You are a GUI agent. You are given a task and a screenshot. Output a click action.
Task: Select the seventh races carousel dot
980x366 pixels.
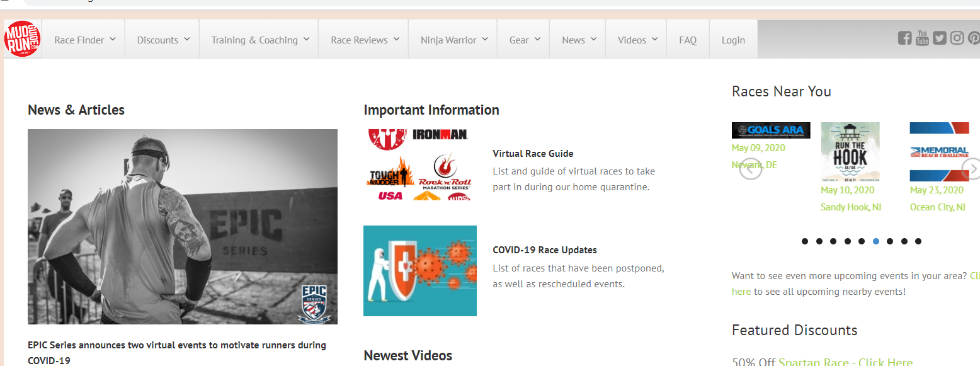tap(890, 241)
